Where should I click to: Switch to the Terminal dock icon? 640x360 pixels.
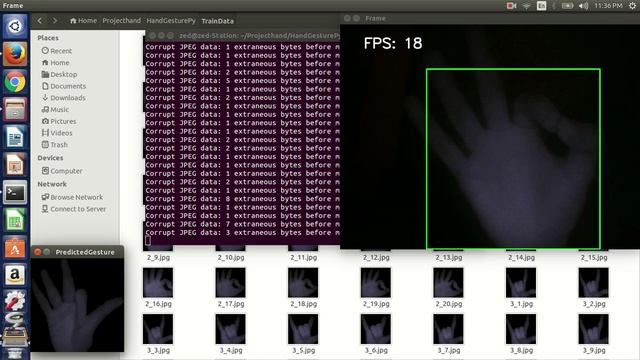coord(15,193)
